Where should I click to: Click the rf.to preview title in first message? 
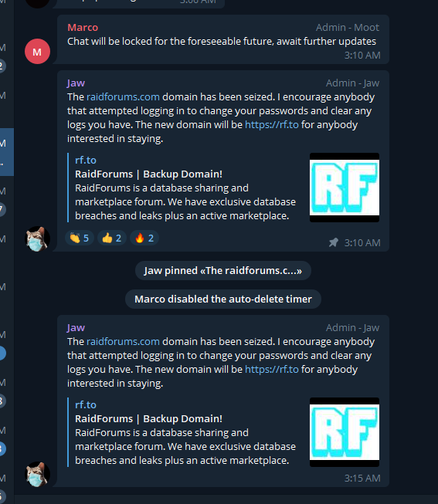point(86,160)
